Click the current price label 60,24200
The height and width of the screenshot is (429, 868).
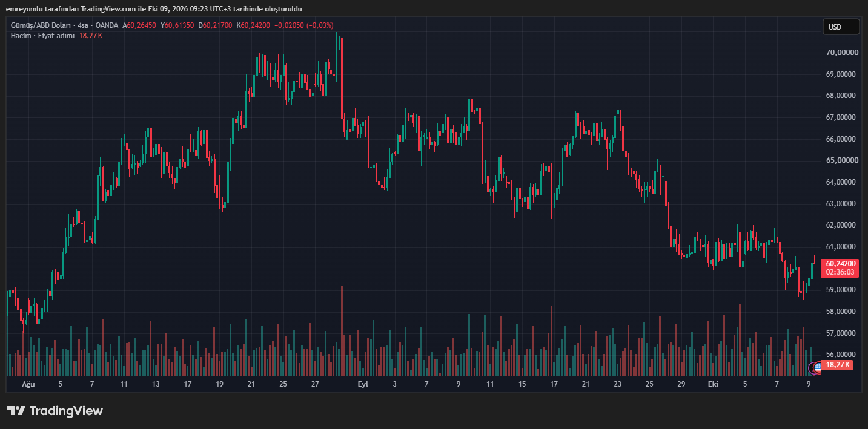(841, 264)
